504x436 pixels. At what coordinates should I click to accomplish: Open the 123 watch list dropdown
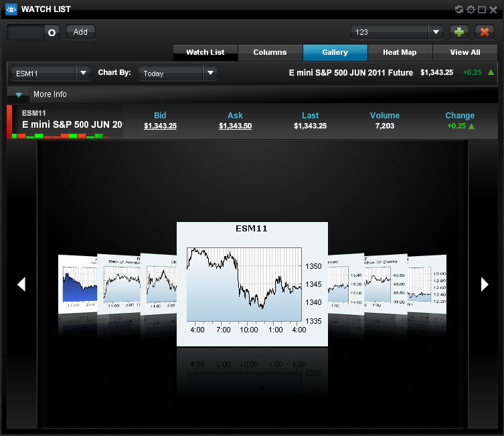click(x=436, y=32)
